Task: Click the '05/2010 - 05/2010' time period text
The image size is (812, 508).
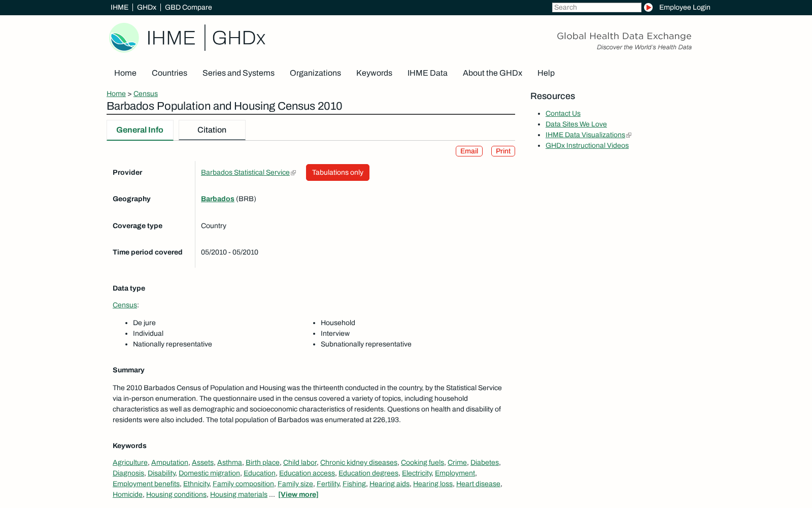Action: (229, 252)
